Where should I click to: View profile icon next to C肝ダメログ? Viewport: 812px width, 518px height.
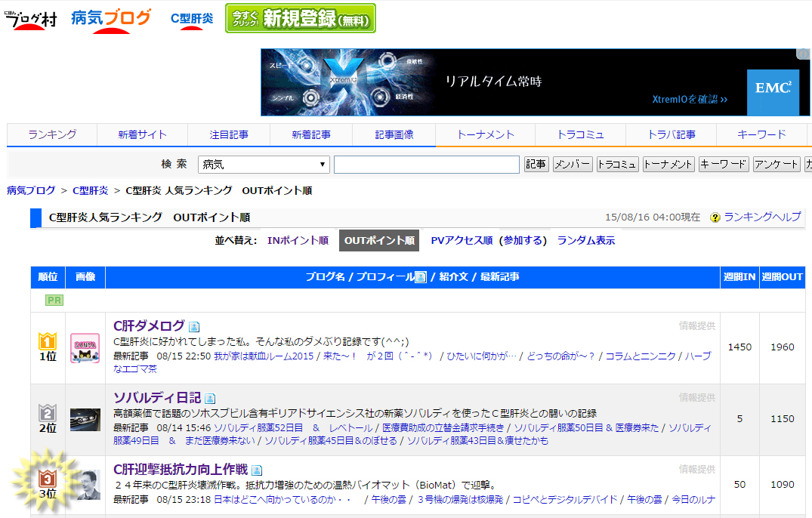pyautogui.click(x=194, y=326)
